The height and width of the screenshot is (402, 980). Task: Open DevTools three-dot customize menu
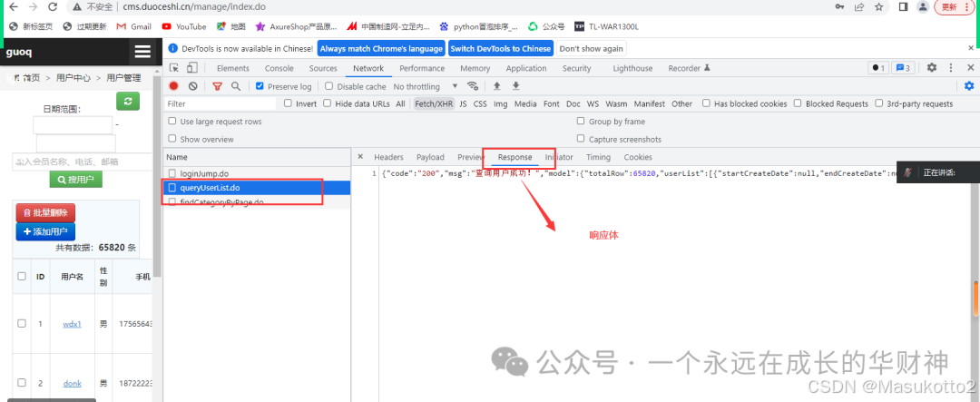coord(951,67)
